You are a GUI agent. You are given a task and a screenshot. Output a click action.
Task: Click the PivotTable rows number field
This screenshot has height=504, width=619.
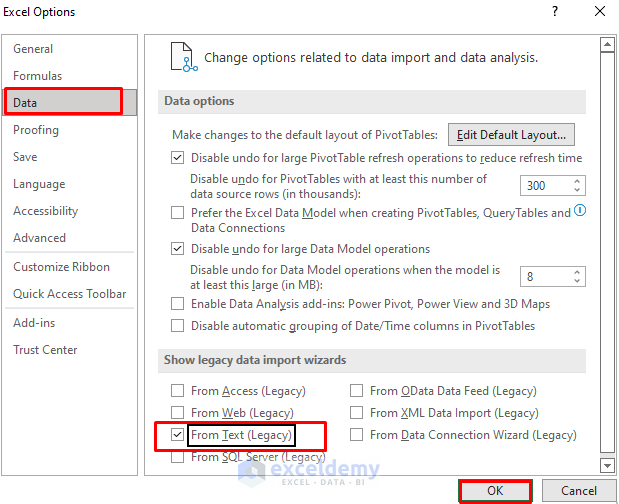545,186
